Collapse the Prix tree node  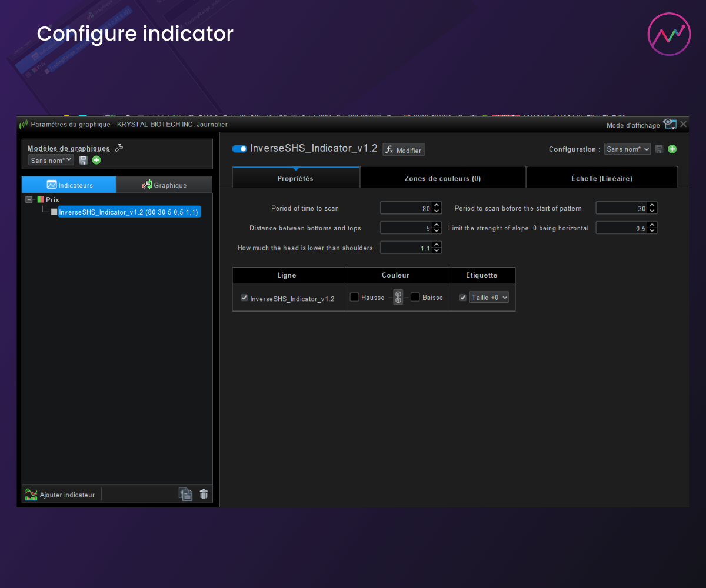29,200
